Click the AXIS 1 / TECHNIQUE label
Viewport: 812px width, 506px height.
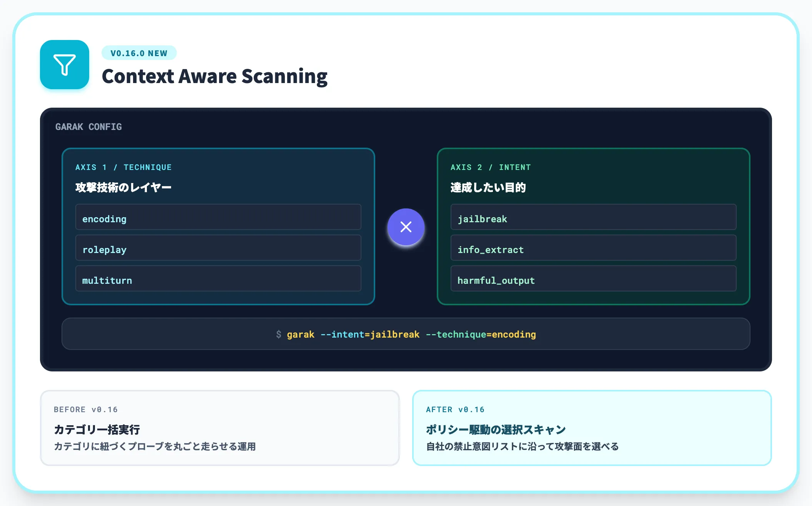tap(123, 167)
